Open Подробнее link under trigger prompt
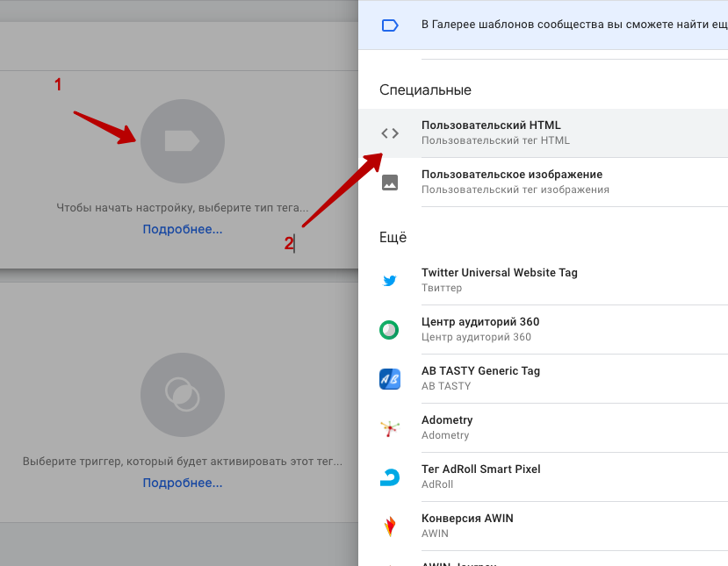 (x=183, y=483)
